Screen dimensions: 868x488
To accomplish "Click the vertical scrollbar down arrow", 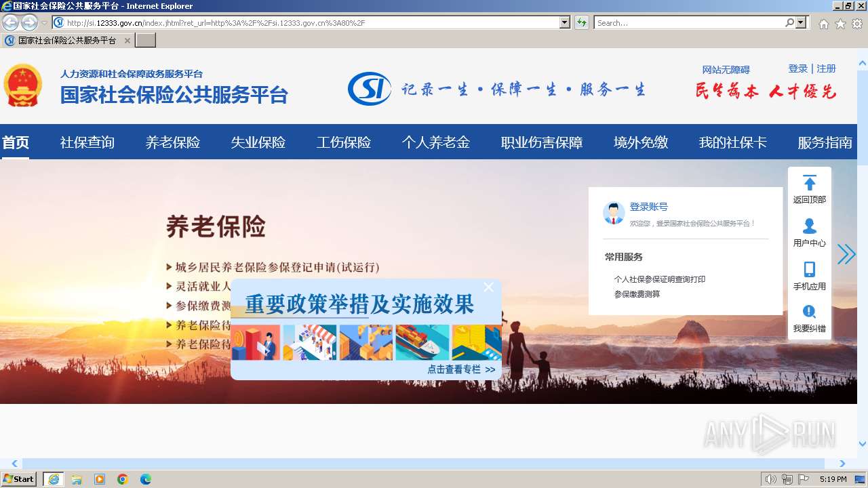I will pos(863,444).
